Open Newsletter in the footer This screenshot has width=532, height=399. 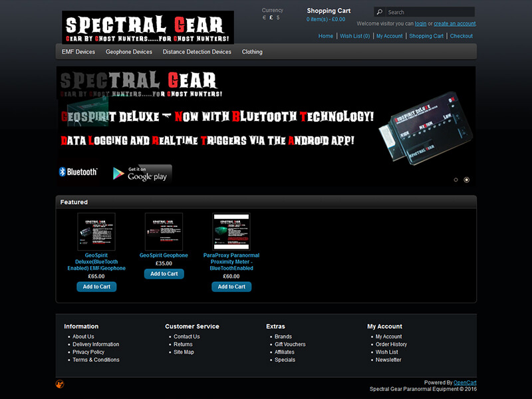(x=388, y=360)
